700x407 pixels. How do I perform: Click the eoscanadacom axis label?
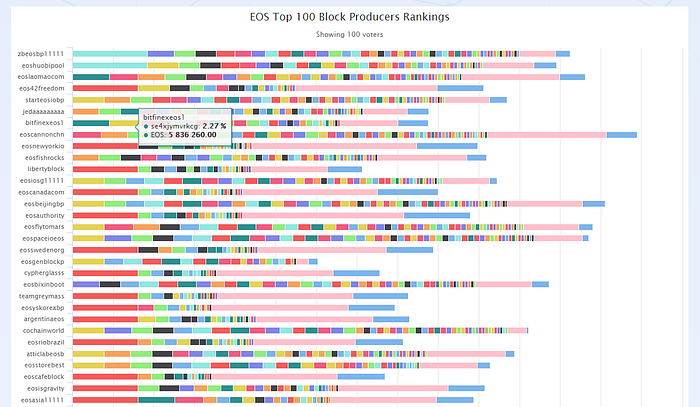tap(41, 192)
